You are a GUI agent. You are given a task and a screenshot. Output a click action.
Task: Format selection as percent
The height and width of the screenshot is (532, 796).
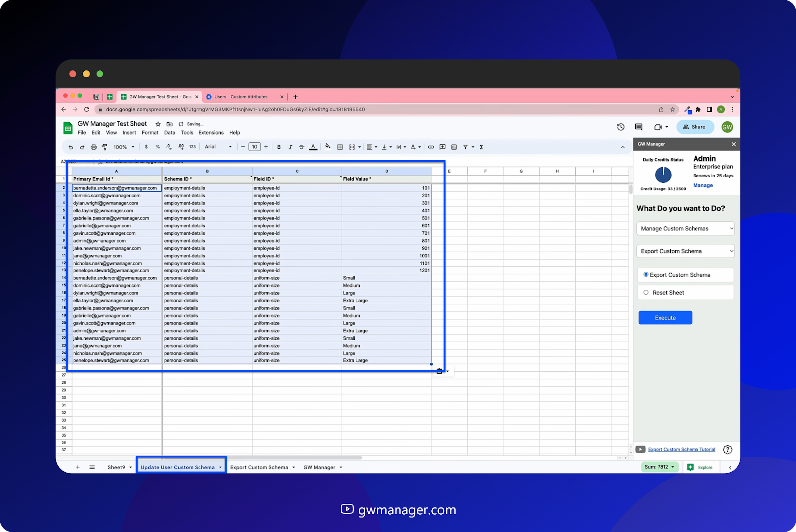click(158, 147)
